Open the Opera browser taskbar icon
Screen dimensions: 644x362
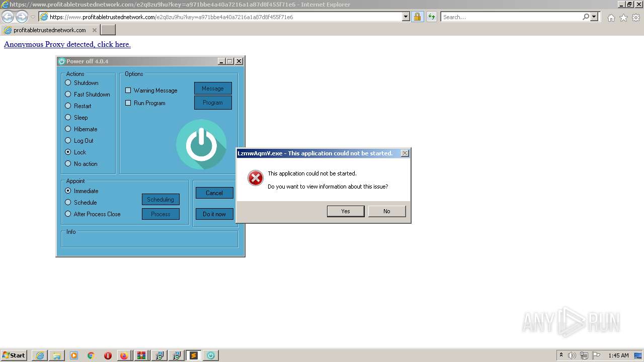(108, 355)
